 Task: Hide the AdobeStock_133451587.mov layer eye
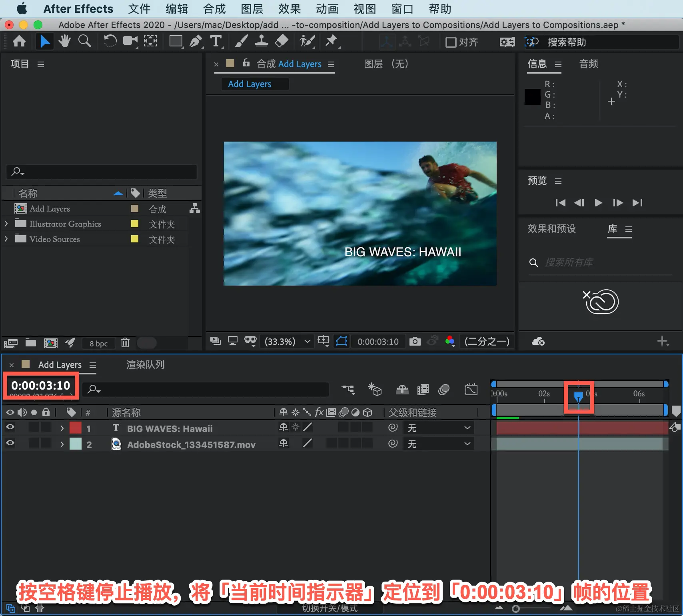[x=10, y=443]
